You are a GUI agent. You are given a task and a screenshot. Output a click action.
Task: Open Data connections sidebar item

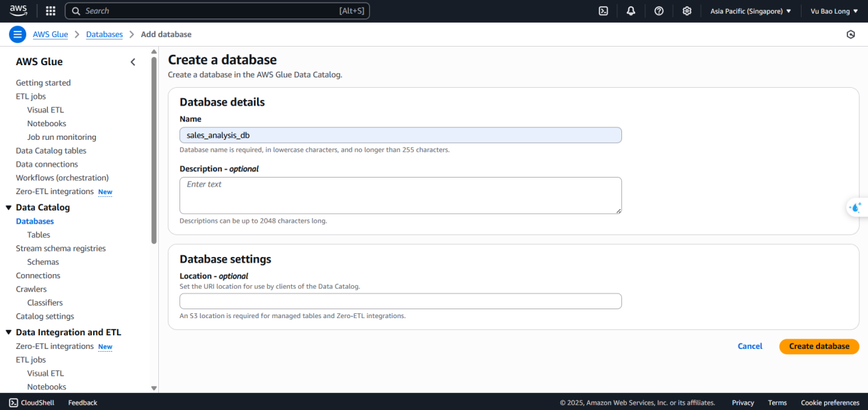click(x=47, y=165)
